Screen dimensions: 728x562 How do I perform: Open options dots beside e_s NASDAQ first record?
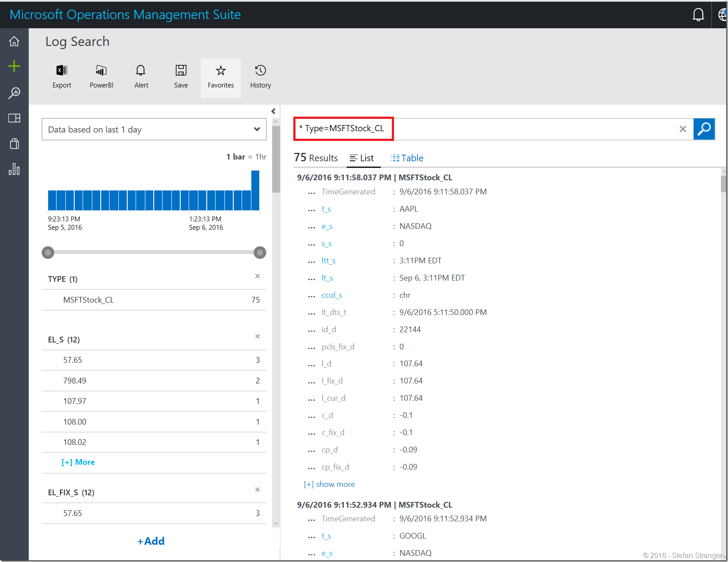[312, 227]
